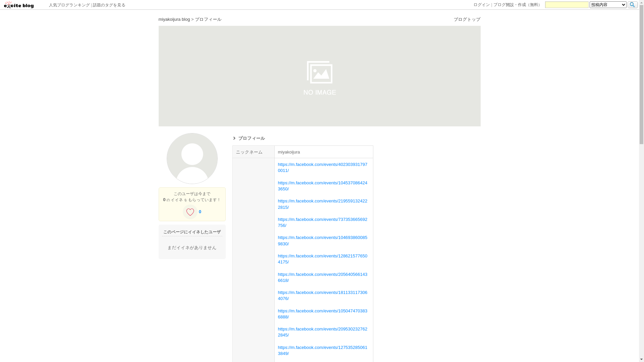
Task: Open Facebook event link 1050474703836888
Action: (322, 314)
